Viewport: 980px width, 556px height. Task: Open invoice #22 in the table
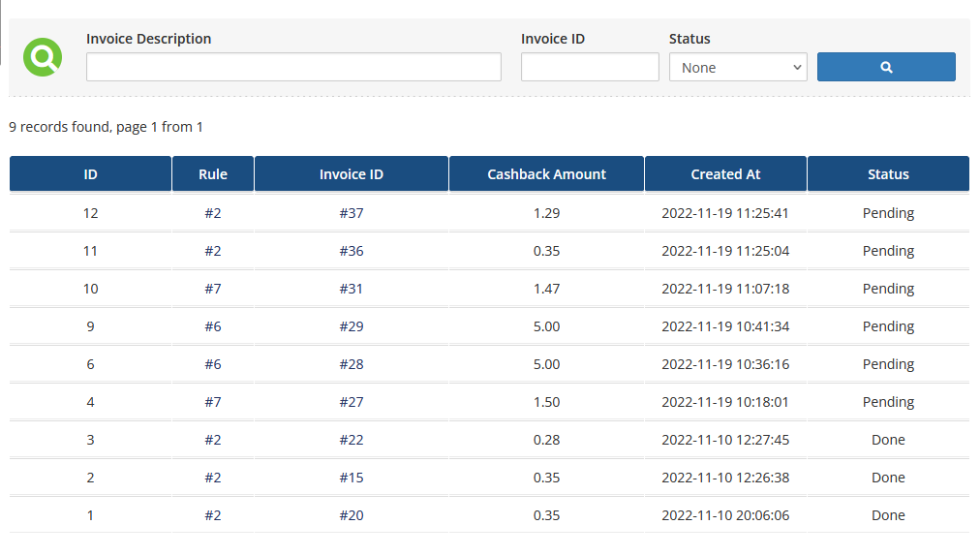[352, 440]
